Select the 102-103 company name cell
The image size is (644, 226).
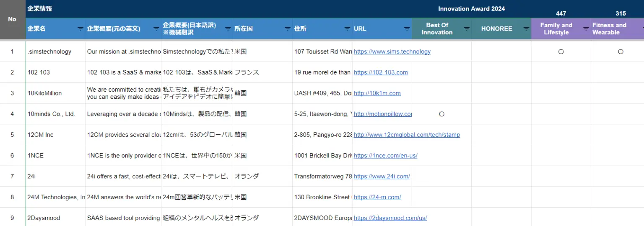(x=56, y=72)
